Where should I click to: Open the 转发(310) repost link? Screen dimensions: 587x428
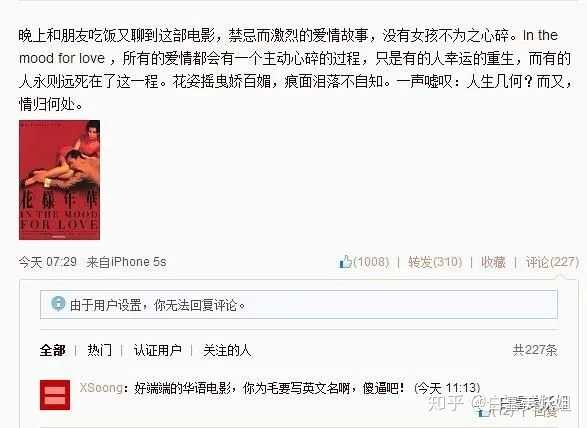click(x=435, y=262)
